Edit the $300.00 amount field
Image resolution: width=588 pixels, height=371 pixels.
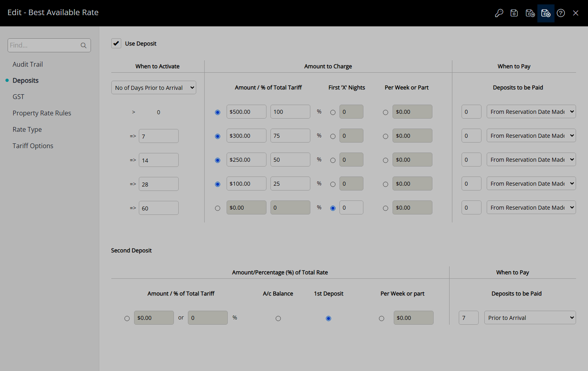247,135
